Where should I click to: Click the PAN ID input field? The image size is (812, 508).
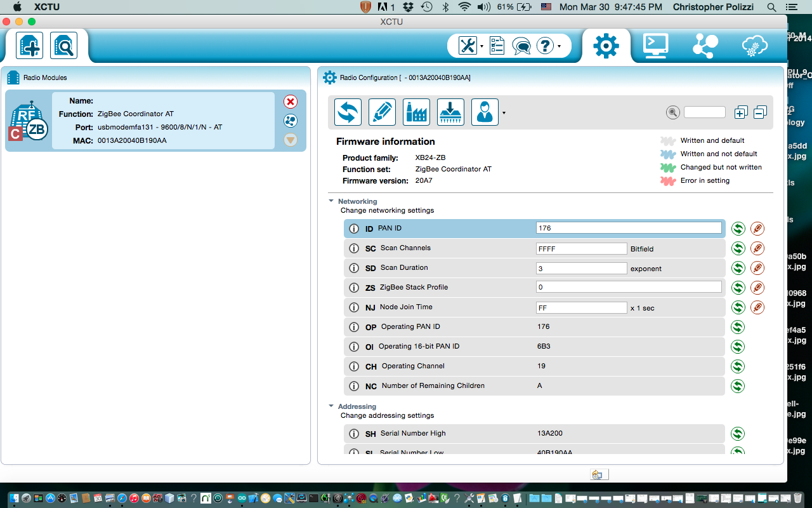pos(629,228)
